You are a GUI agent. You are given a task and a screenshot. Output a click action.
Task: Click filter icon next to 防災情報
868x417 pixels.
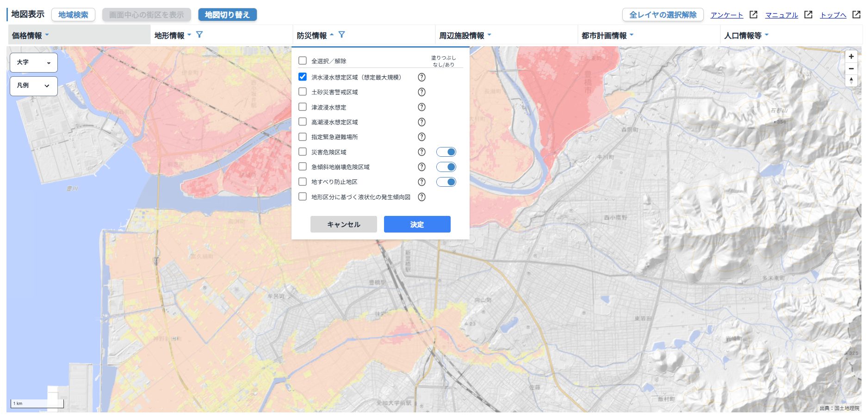[x=341, y=35]
